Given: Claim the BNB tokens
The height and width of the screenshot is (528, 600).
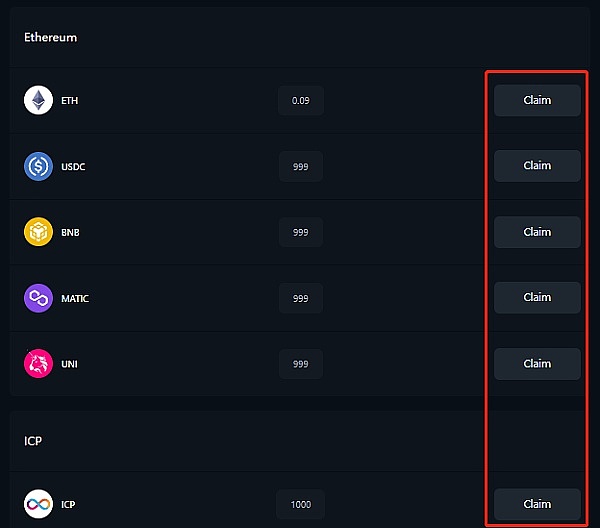Looking at the screenshot, I should click(x=537, y=232).
